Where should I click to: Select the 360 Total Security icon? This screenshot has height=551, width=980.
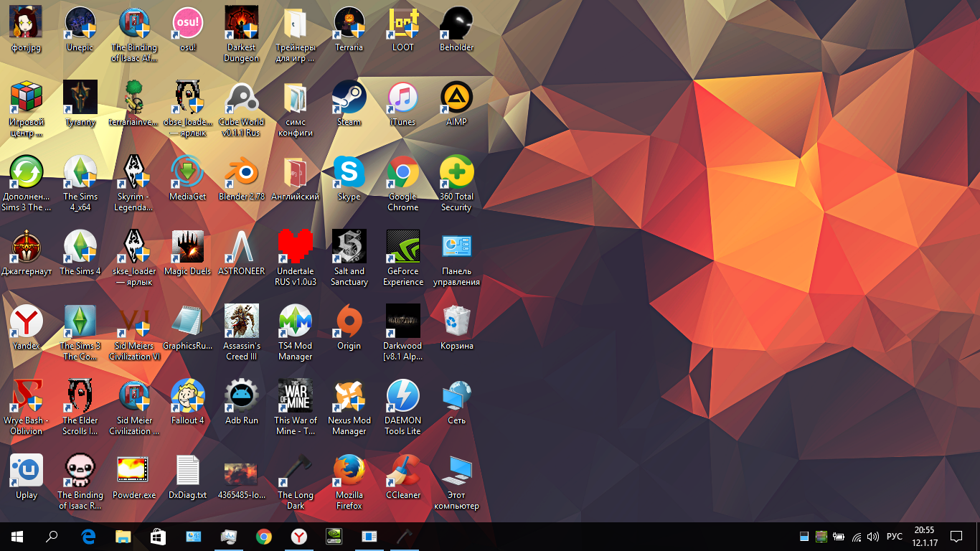[457, 172]
